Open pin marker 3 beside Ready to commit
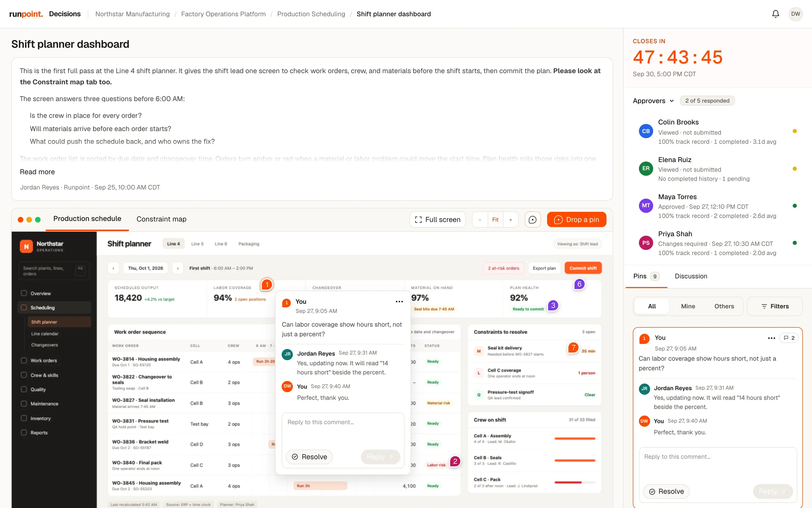Viewport: 812px width, 508px height. pos(553,305)
